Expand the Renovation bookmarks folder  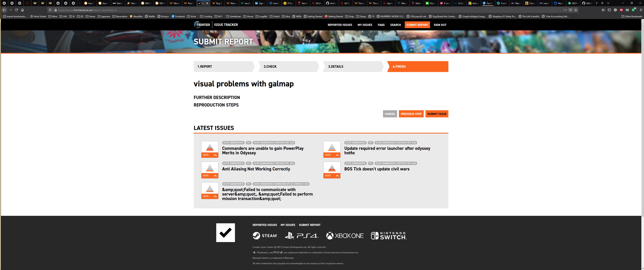click(x=120, y=16)
